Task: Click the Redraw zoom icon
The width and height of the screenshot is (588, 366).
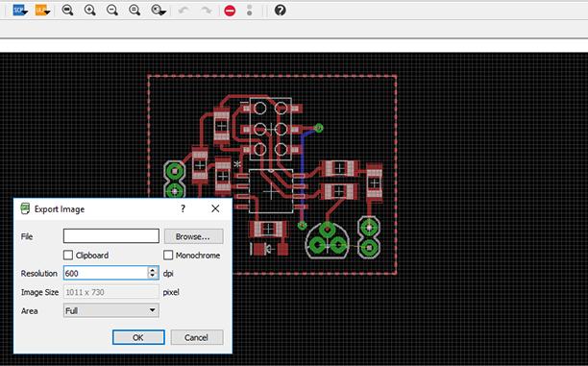Action: [135, 11]
